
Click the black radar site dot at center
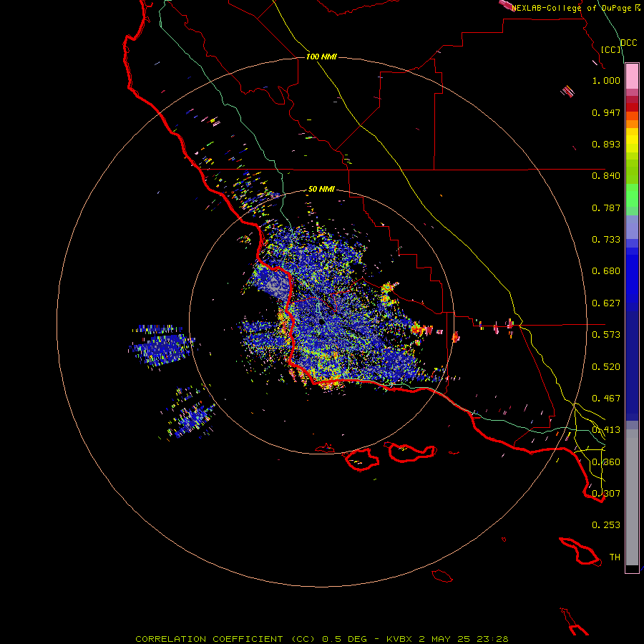pos(321,322)
